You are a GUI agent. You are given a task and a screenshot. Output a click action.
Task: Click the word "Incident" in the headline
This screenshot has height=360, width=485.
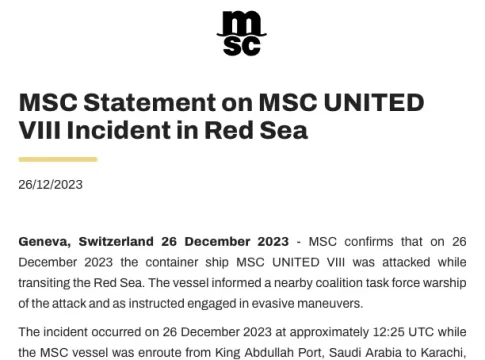coord(119,130)
